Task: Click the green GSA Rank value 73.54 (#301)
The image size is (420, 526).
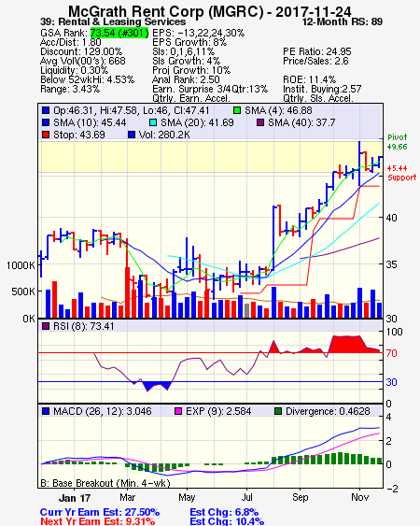Action: click(x=119, y=33)
